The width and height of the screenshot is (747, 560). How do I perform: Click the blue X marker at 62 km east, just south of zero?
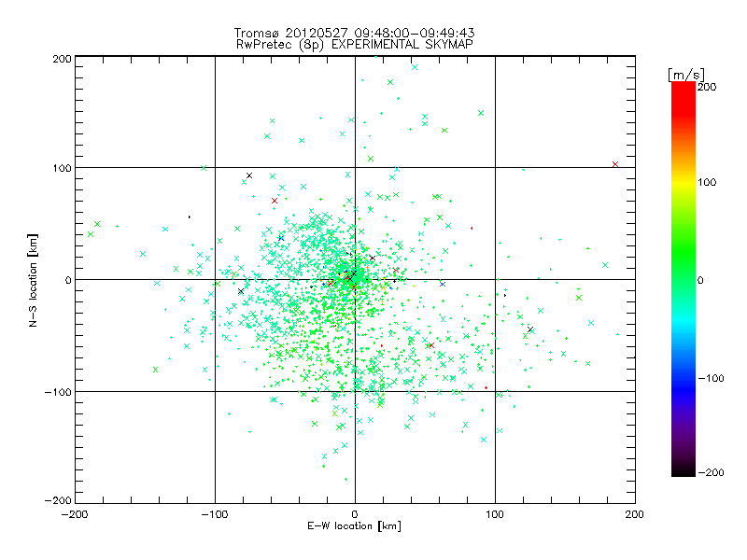[x=443, y=284]
